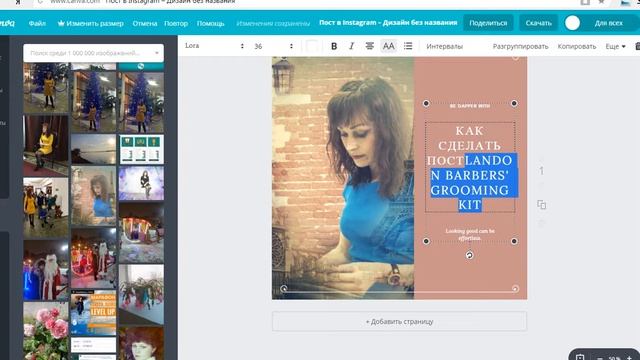Click the highlighted GROOMING heading text
640x360 pixels.
(x=470, y=190)
